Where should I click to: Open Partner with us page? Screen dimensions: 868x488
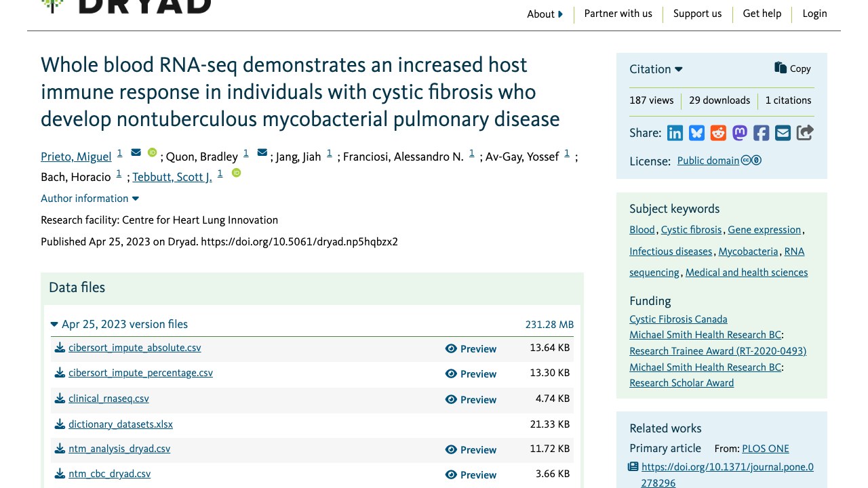tap(618, 14)
